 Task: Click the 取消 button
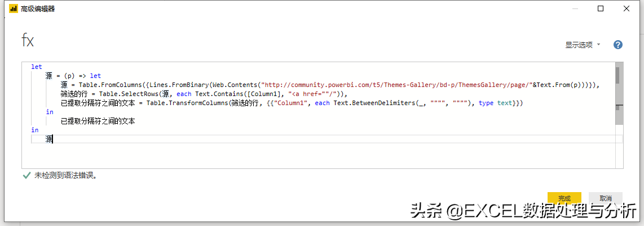coord(606,198)
